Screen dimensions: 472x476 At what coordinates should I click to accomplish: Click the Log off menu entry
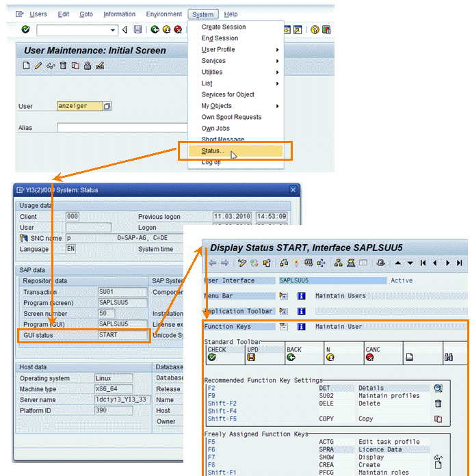click(211, 162)
